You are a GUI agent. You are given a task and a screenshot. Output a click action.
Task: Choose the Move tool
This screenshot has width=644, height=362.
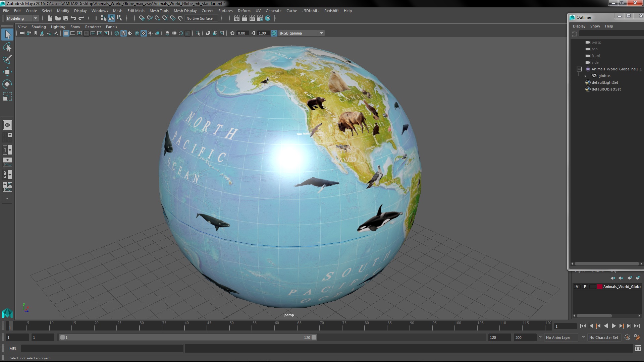point(7,72)
